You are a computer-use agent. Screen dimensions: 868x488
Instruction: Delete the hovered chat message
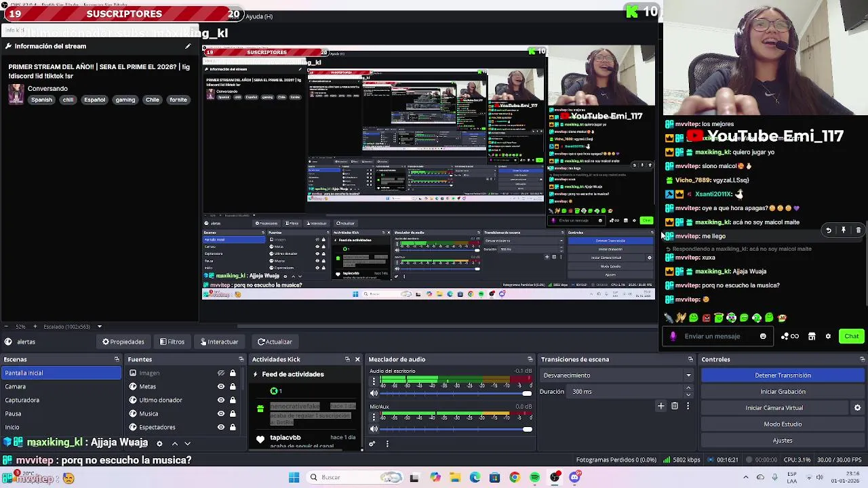click(x=858, y=230)
